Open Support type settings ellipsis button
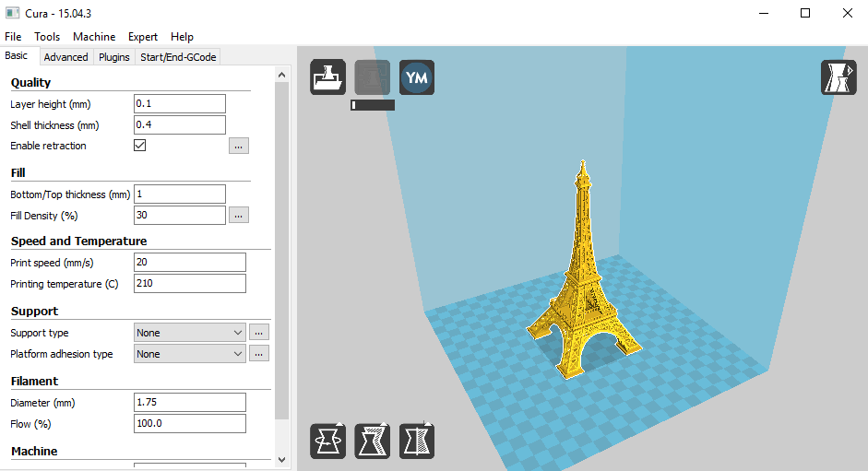Screen dimensions: 868x471 258,332
